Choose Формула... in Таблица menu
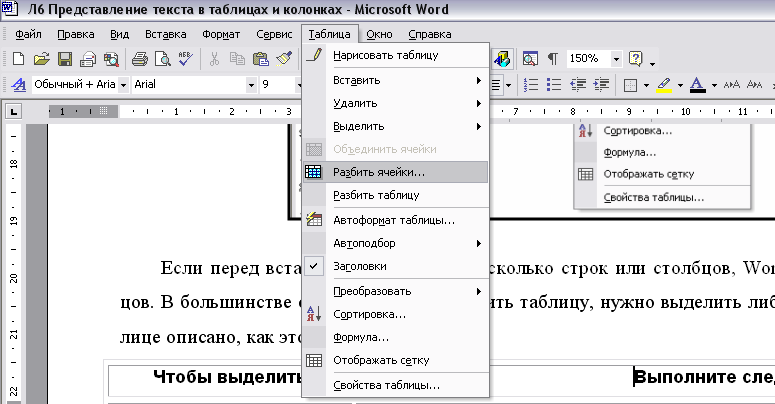This screenshot has width=775, height=404. [x=395, y=337]
